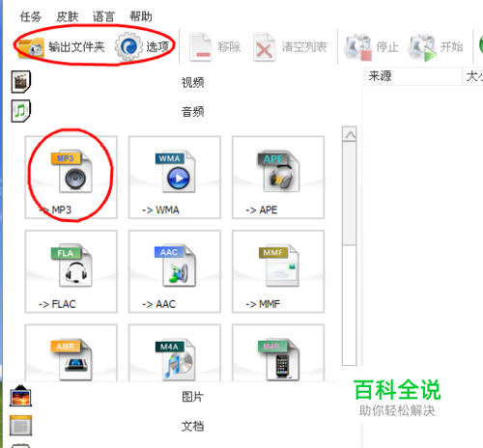Choose the -> FLAC conversion icon
This screenshot has height=448, width=483.
71,271
